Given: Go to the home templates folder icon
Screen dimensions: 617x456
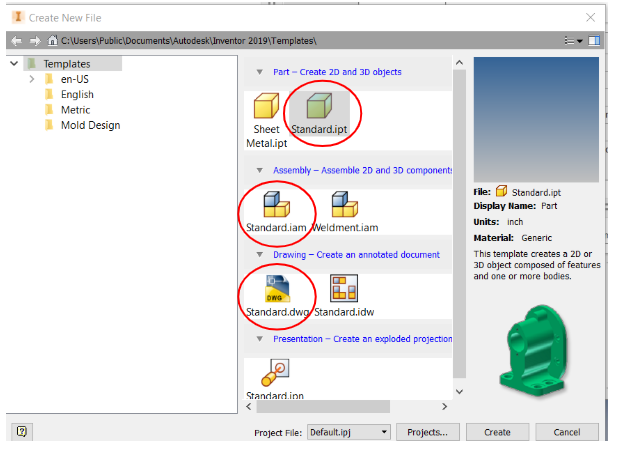Looking at the screenshot, I should point(52,41).
